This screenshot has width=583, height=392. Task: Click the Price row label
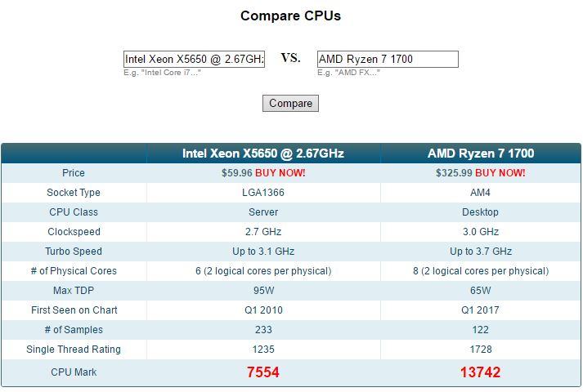point(74,173)
